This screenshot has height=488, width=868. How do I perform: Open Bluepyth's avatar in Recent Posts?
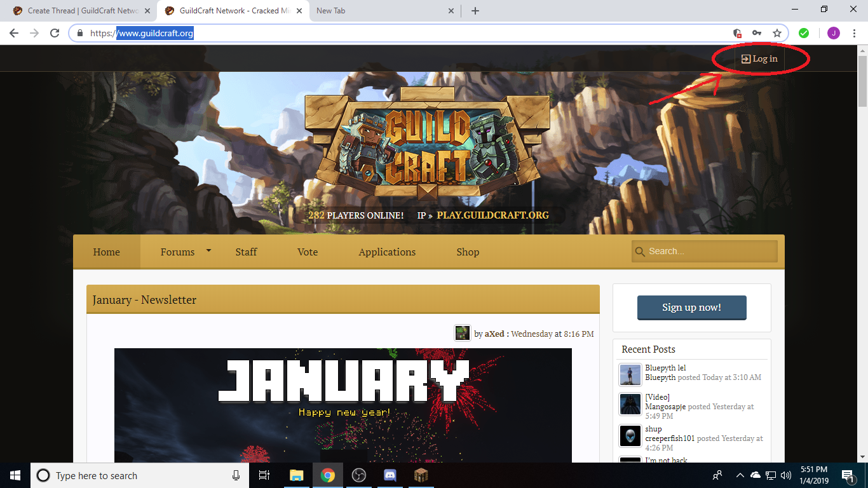tap(630, 375)
